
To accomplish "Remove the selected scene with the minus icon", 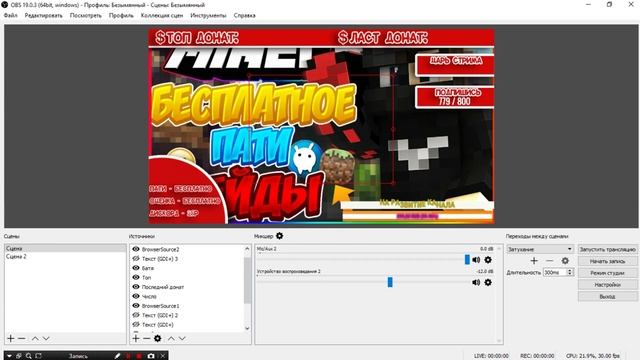I will click(x=22, y=338).
